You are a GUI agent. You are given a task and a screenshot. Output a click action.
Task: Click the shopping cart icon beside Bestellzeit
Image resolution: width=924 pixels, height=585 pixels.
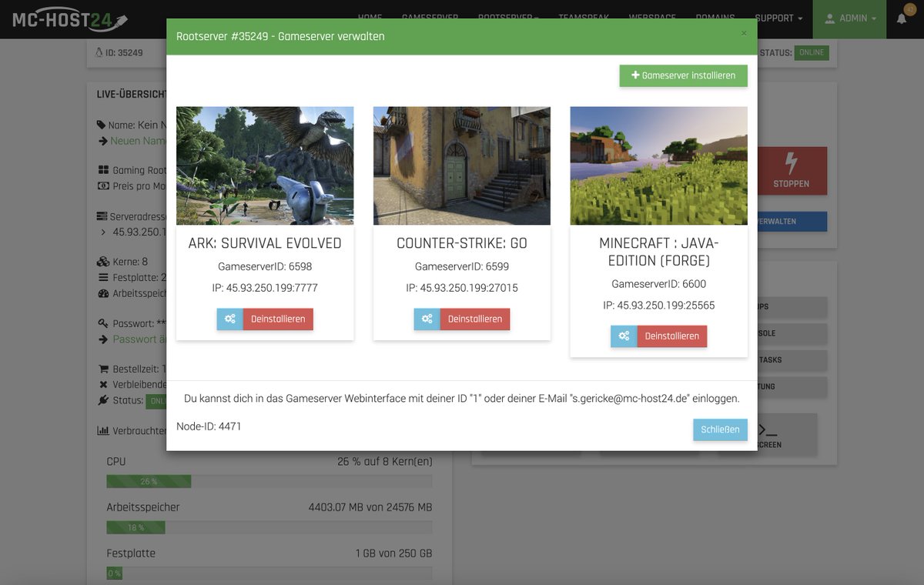click(x=103, y=369)
